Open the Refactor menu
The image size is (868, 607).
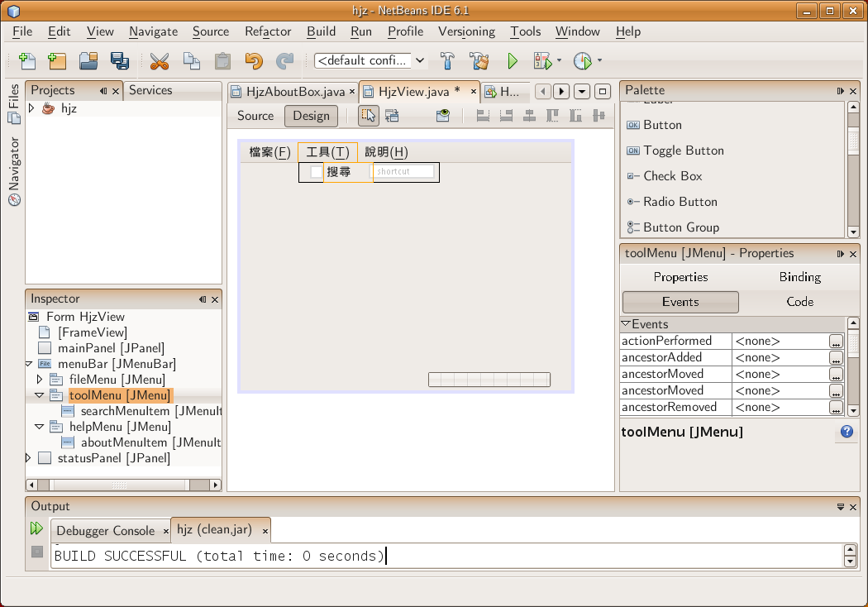267,31
